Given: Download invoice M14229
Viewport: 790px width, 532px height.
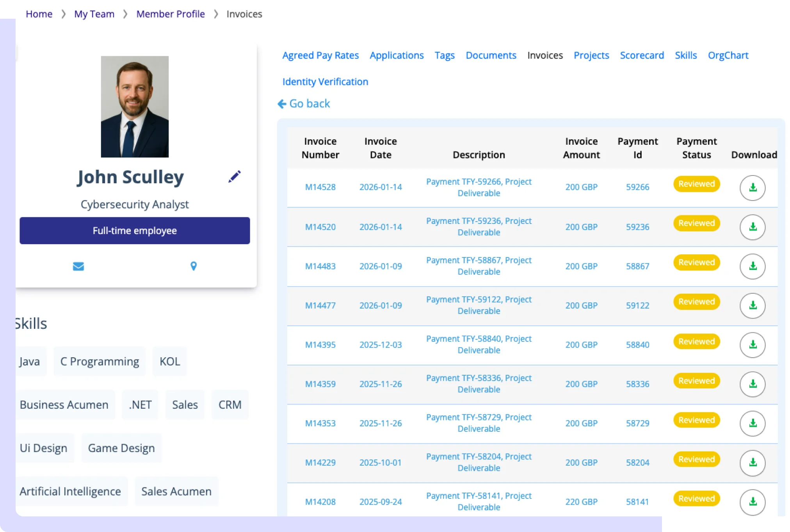Looking at the screenshot, I should (753, 463).
